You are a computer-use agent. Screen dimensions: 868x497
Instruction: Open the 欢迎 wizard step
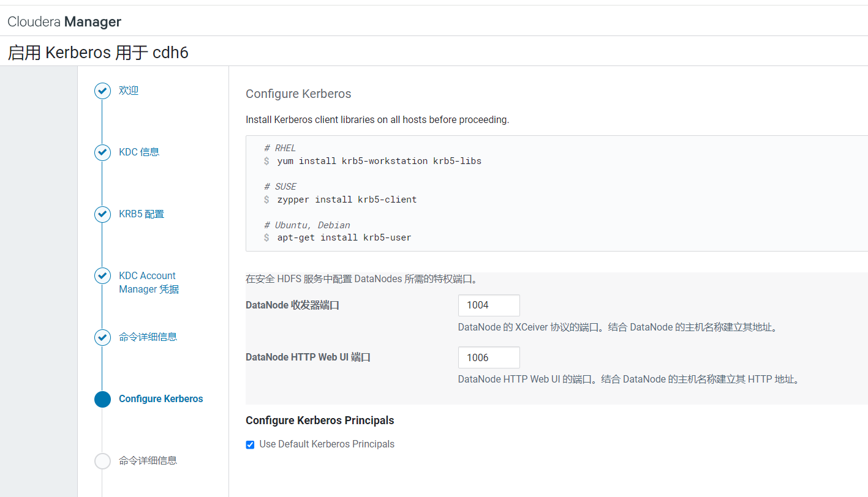(129, 91)
